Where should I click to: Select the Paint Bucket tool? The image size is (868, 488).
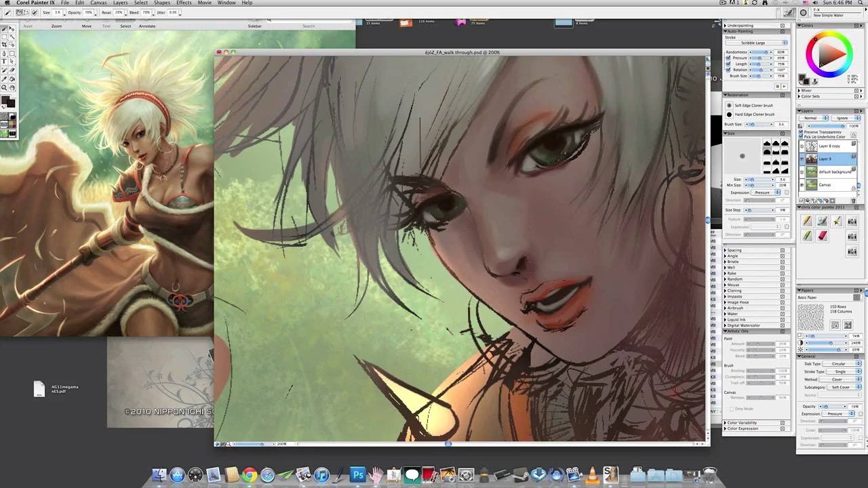12,79
